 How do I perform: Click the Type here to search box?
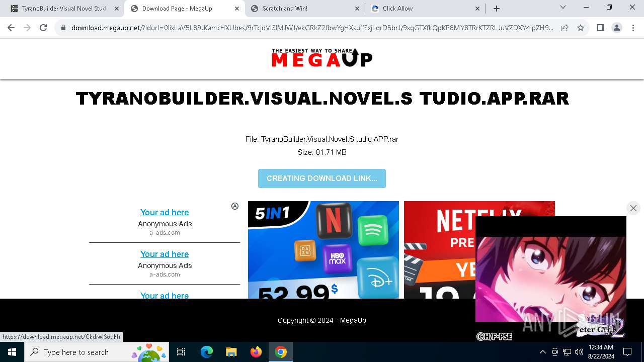[97, 352]
